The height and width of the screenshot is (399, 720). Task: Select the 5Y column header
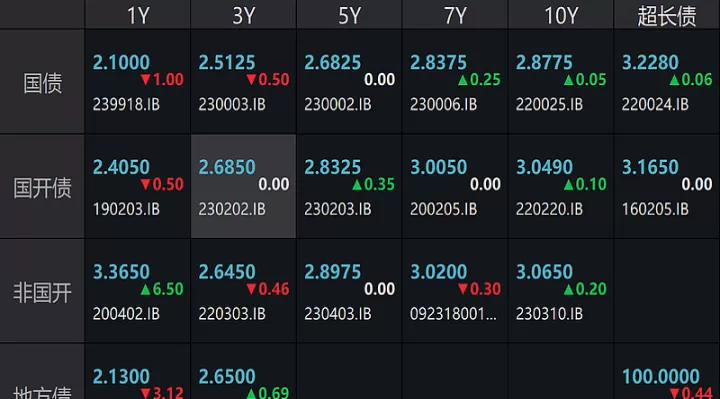pyautogui.click(x=349, y=15)
